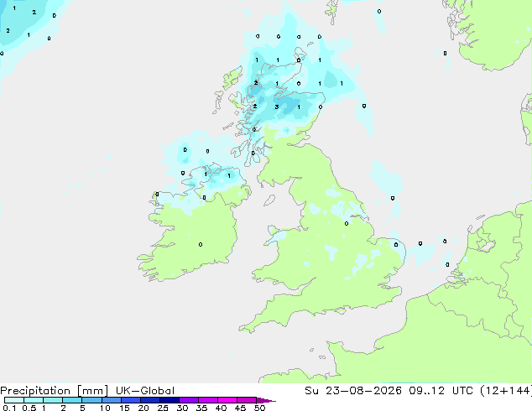Click the 0.5–1 mm legend color swatch
The width and height of the screenshot is (532, 411).
34,400
